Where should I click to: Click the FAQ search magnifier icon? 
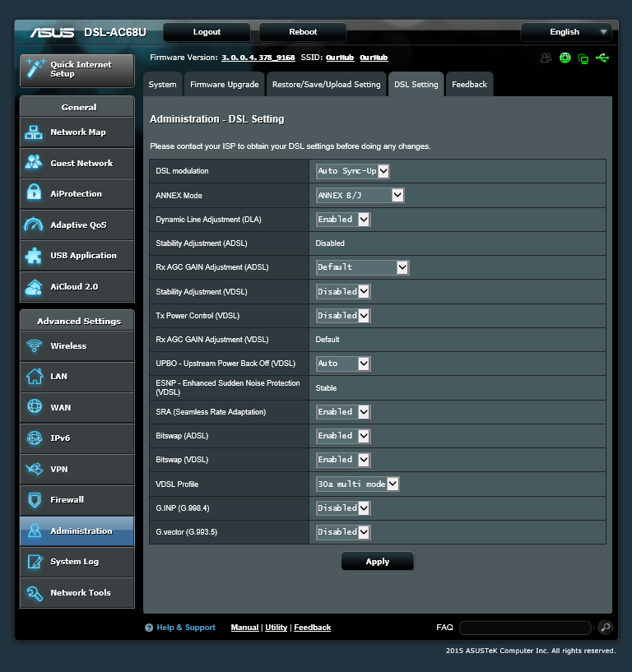pyautogui.click(x=605, y=628)
